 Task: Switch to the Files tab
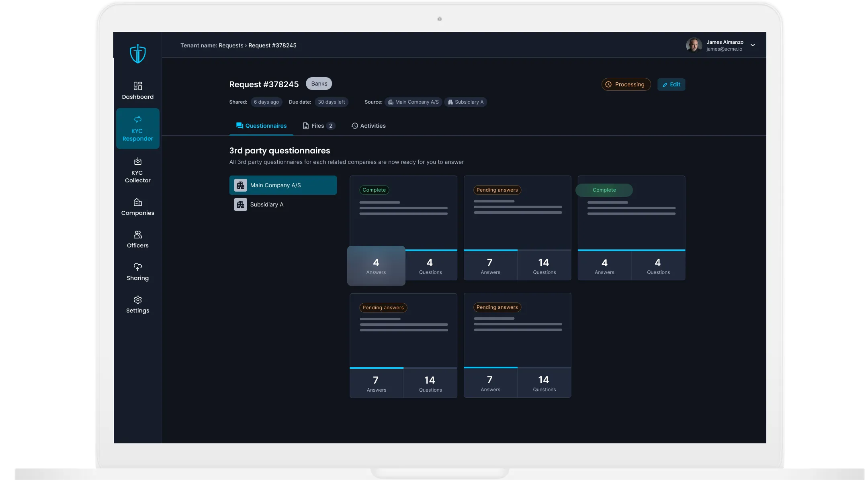tap(319, 126)
